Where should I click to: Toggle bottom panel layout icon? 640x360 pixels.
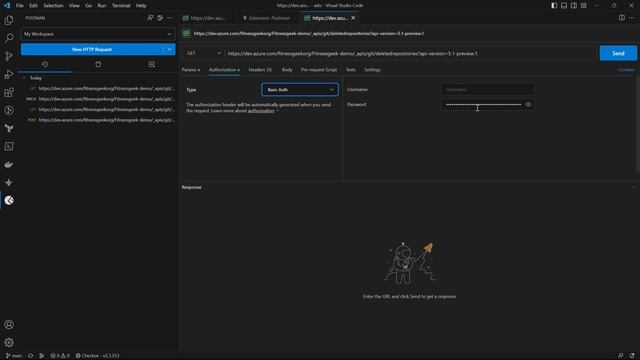point(564,6)
